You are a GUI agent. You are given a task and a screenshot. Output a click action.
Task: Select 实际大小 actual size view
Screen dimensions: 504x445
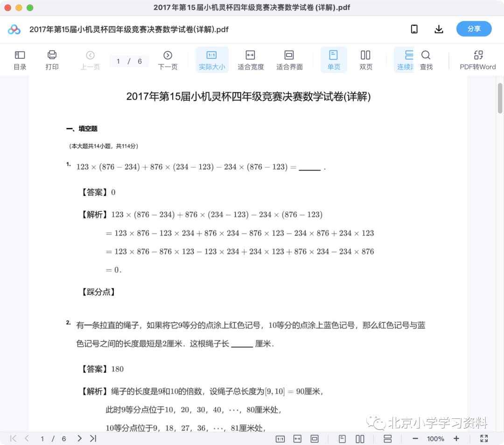212,60
